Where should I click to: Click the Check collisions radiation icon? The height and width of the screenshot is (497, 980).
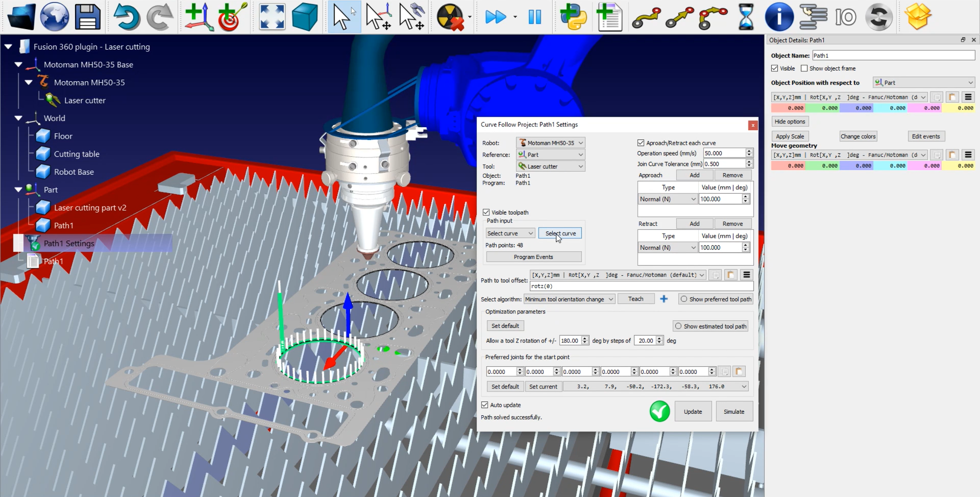coord(450,17)
